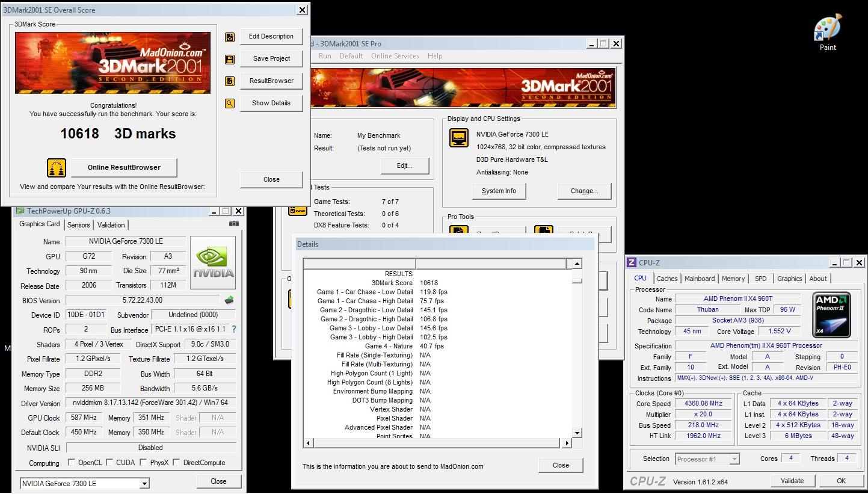The image size is (868, 494).
Task: Click the Online ResultBrowser button
Action: point(124,167)
